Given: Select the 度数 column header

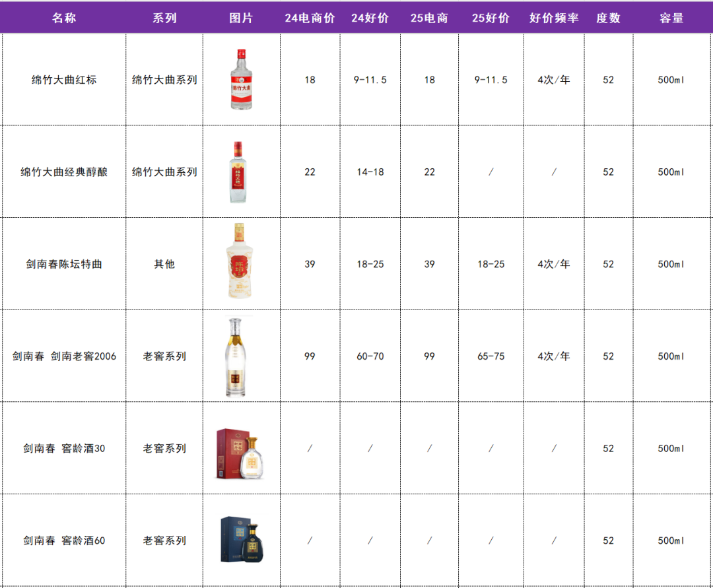Looking at the screenshot, I should coord(609,18).
